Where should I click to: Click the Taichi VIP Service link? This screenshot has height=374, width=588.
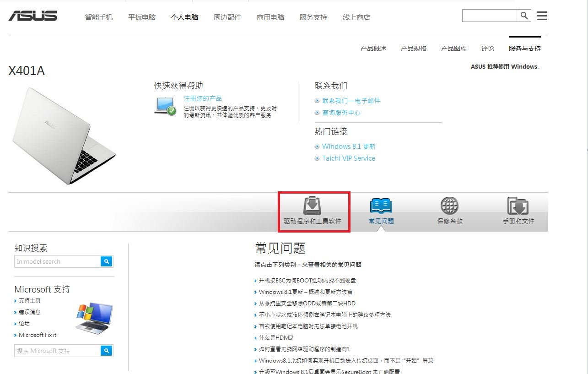pos(349,158)
